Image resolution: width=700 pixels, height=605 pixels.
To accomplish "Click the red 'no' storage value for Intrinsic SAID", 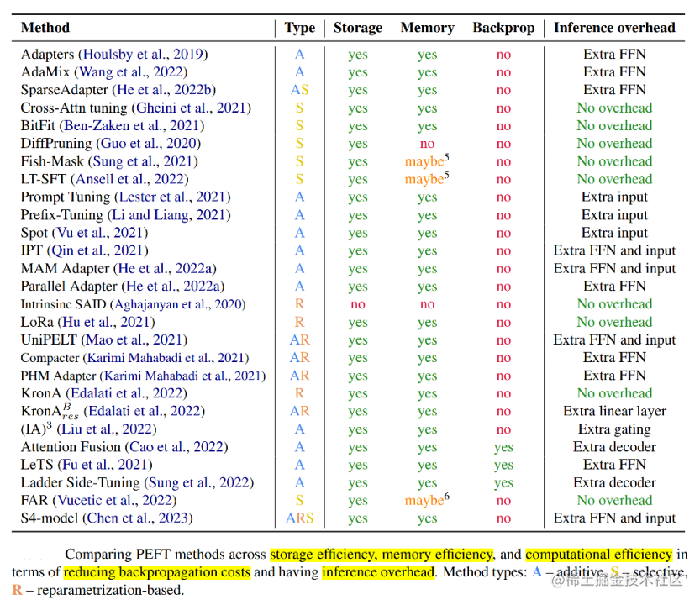I will (358, 305).
